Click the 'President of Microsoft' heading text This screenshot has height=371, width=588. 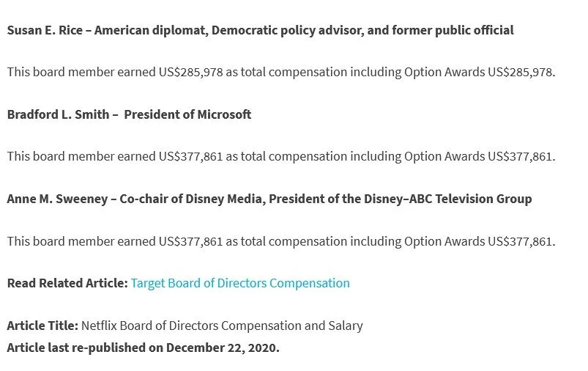(x=187, y=114)
